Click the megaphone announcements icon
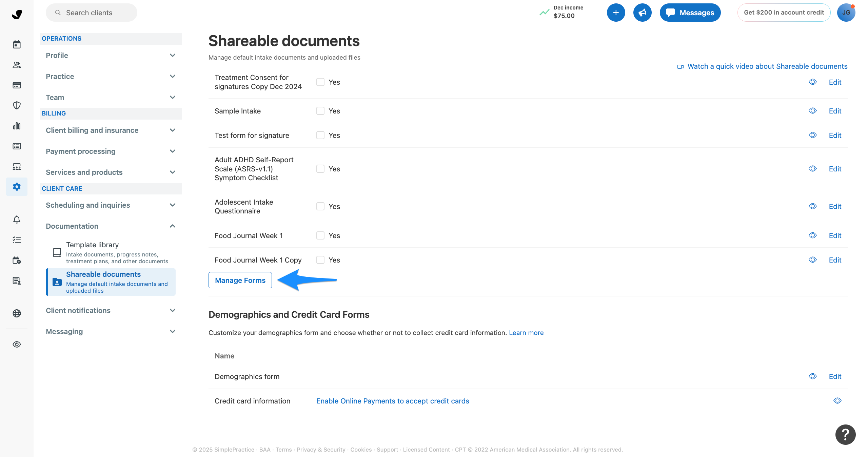868x457 pixels. (x=642, y=13)
